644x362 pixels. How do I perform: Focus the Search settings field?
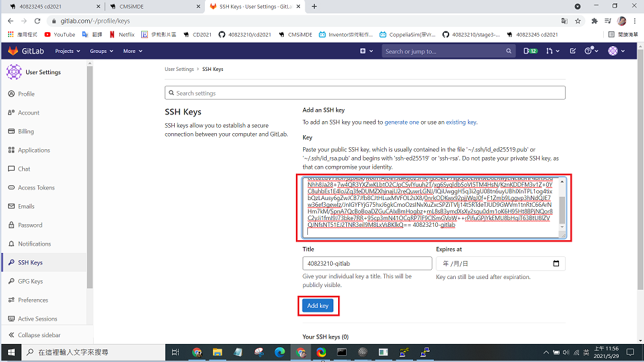(x=365, y=93)
